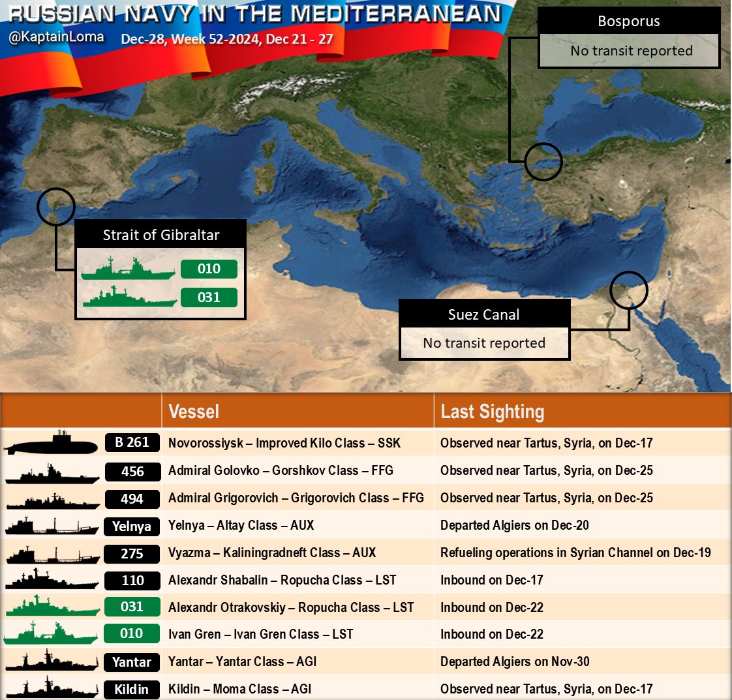Viewport: 732px width, 700px height.
Task: Click the green 010 hull number badge
Action: point(210,268)
